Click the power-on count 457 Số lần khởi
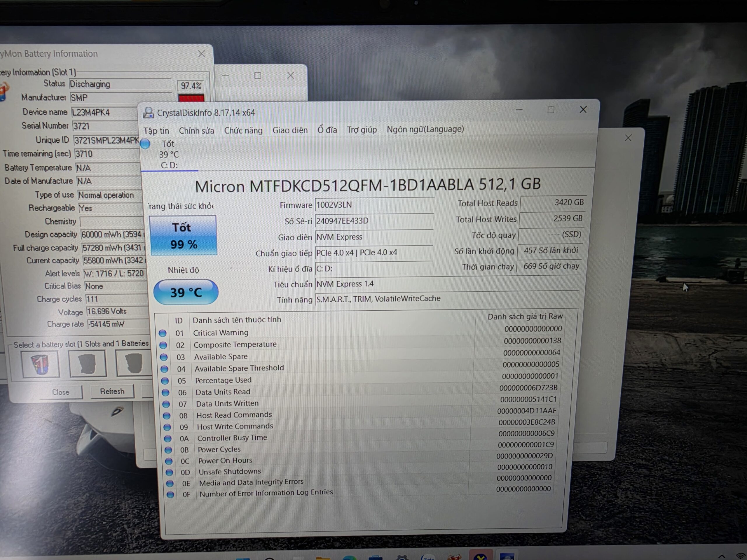747x560 pixels. [550, 251]
